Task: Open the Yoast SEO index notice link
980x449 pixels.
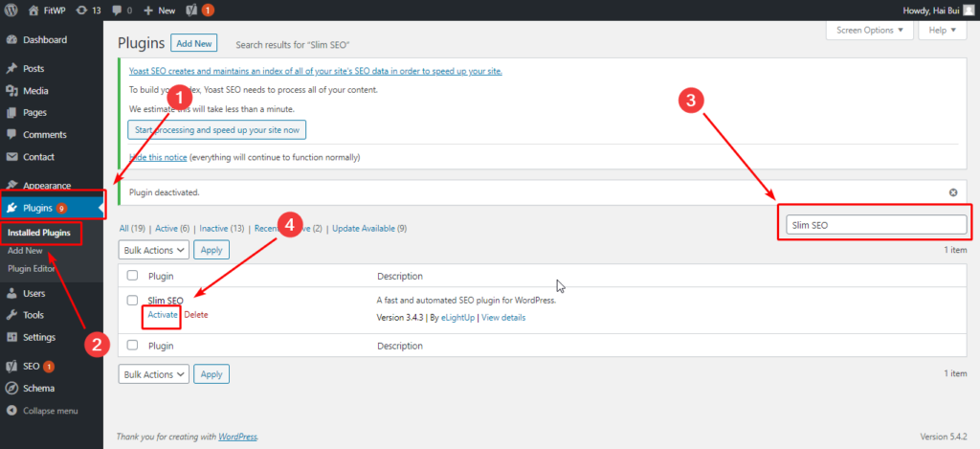Action: [x=316, y=71]
